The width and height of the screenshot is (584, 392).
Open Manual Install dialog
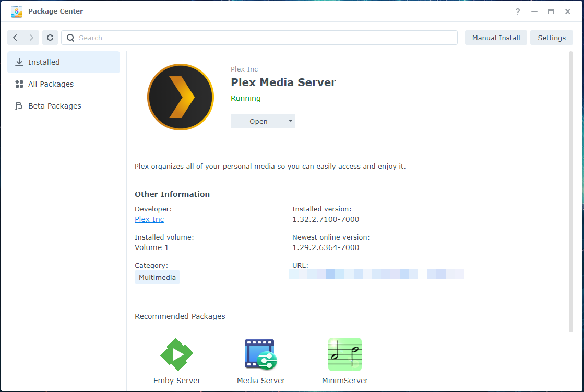coord(496,38)
